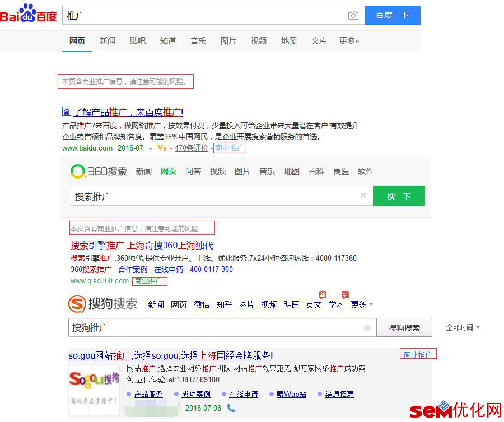Click the 360搜索 logo
The height and width of the screenshot is (422, 504).
(x=99, y=171)
